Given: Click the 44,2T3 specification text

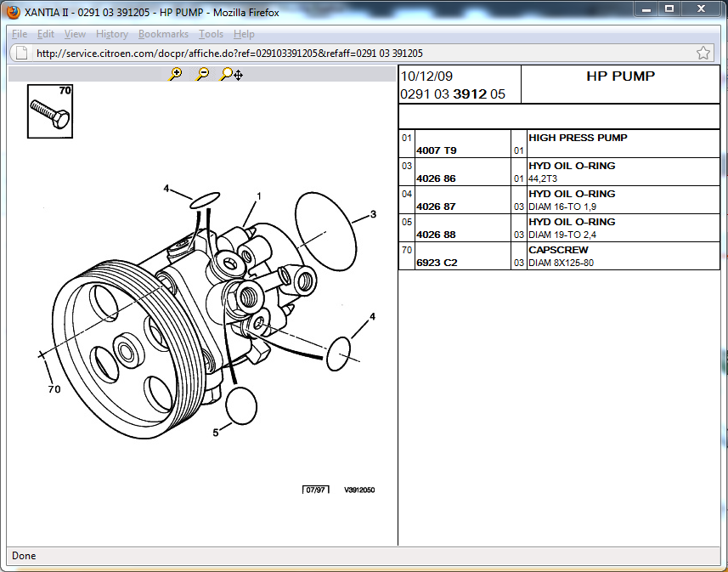Looking at the screenshot, I should click(543, 178).
